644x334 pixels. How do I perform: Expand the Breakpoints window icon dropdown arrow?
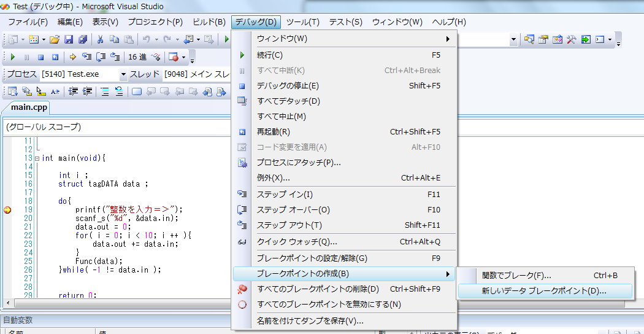pyautogui.click(x=183, y=57)
